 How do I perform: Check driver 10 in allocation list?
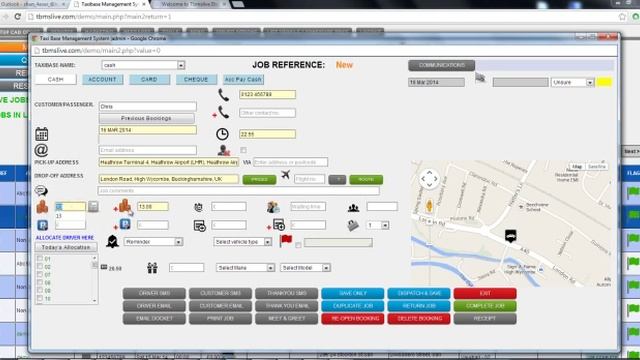click(40, 298)
